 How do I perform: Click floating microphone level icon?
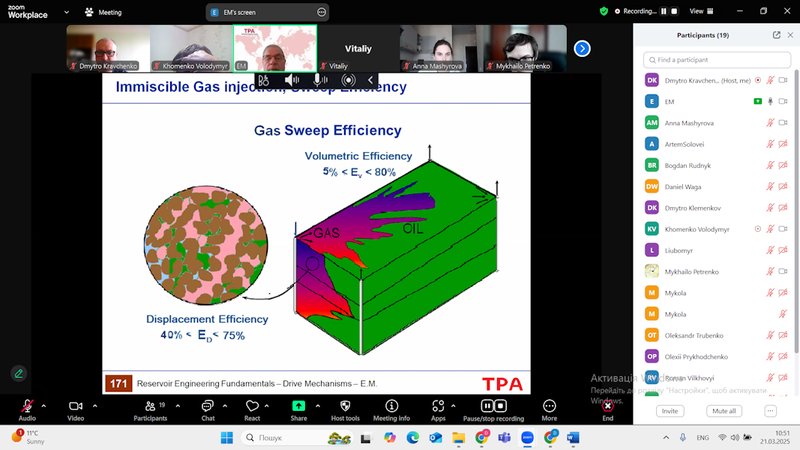320,80
